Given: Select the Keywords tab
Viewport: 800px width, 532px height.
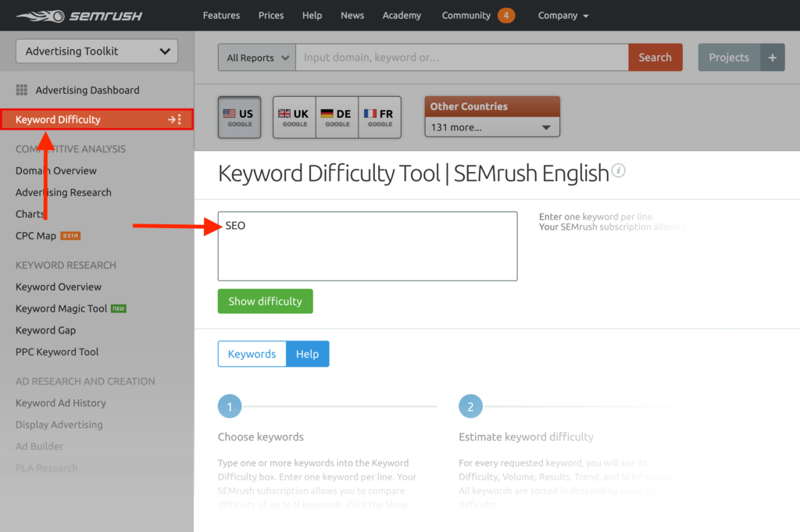Looking at the screenshot, I should pos(252,353).
